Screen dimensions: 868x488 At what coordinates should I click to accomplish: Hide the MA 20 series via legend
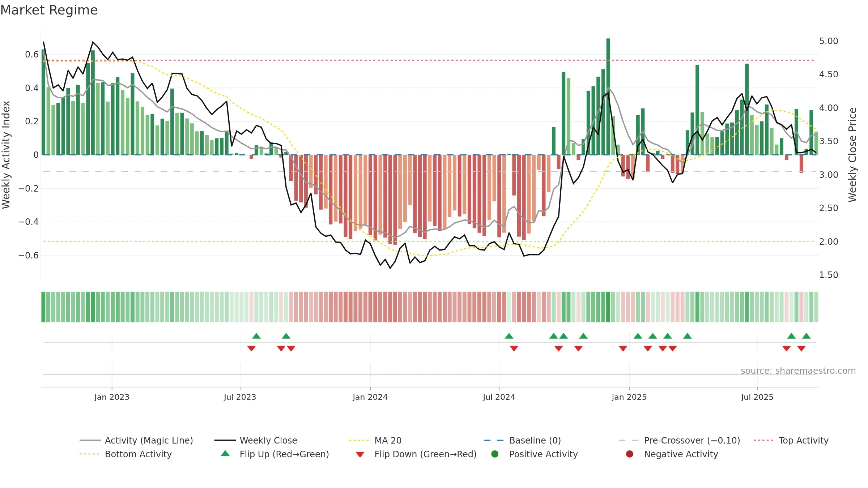point(375,440)
